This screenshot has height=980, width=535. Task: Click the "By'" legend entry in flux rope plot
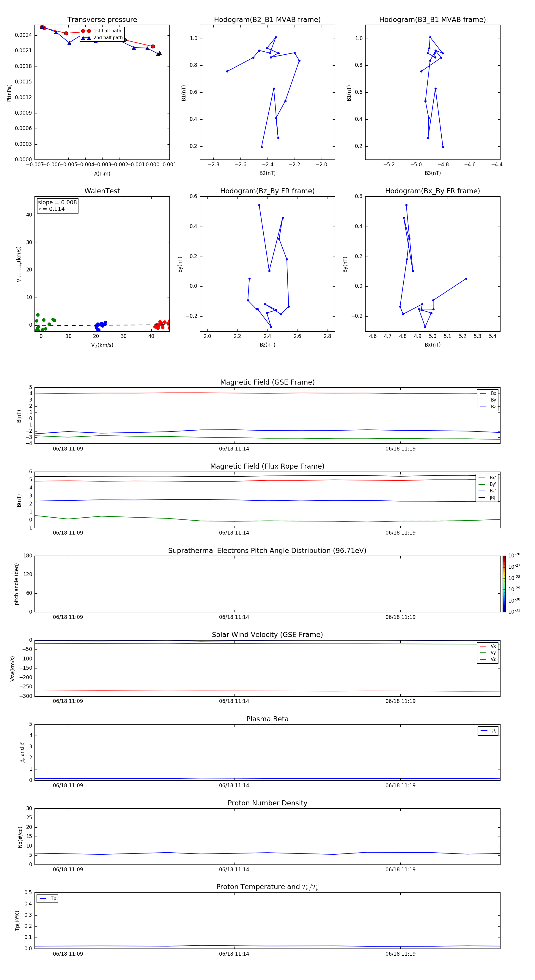tap(487, 484)
